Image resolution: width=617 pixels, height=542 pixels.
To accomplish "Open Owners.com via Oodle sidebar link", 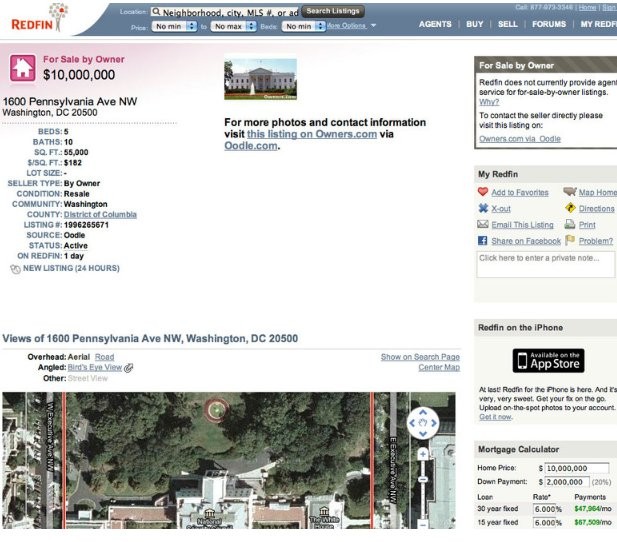I will point(520,139).
